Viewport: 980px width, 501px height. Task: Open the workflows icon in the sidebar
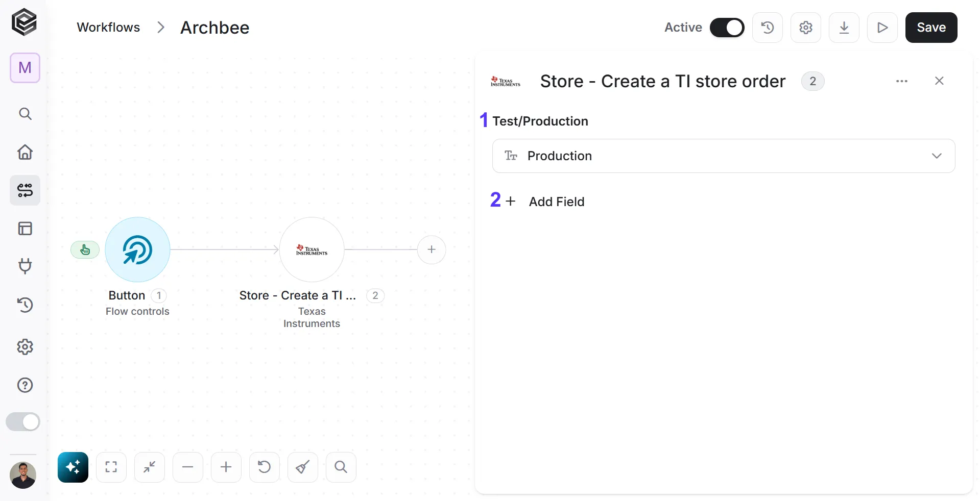[x=25, y=190]
